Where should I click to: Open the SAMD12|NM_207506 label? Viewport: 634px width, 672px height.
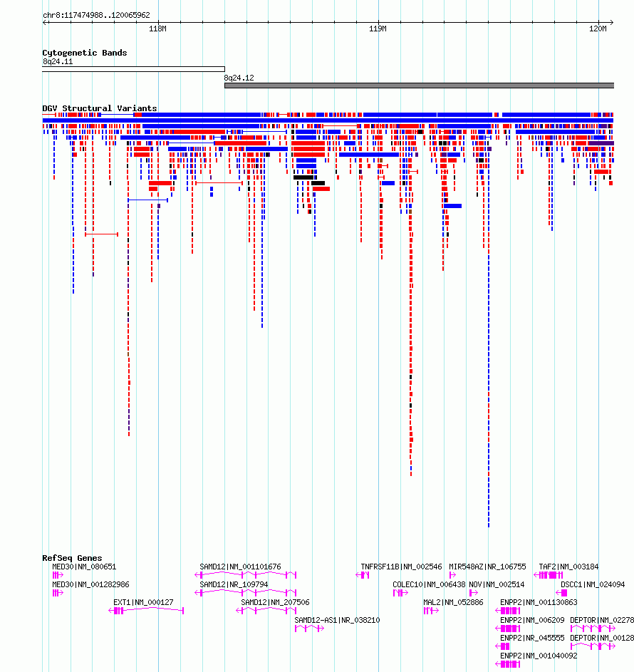point(275,602)
